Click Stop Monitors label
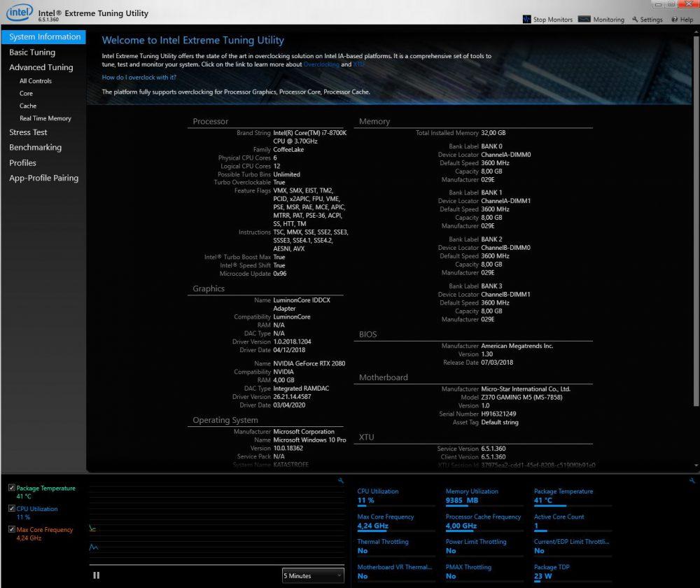The height and width of the screenshot is (588, 700). 553,20
